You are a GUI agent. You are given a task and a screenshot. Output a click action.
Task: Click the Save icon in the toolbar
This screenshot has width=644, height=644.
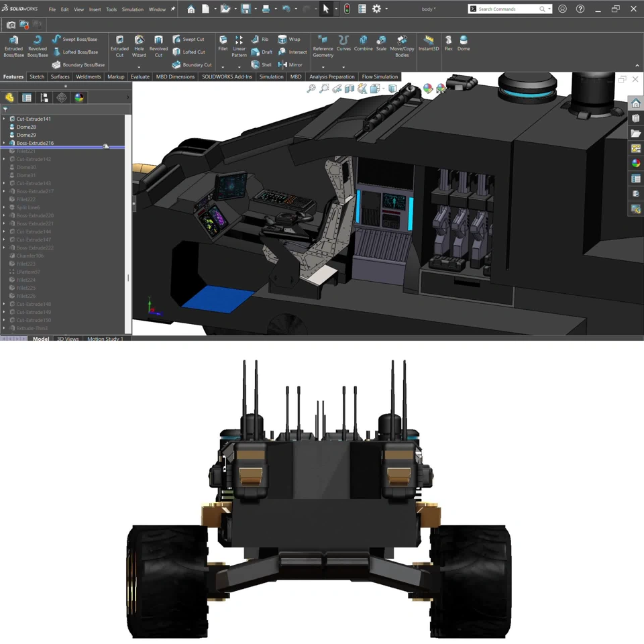pos(246,9)
